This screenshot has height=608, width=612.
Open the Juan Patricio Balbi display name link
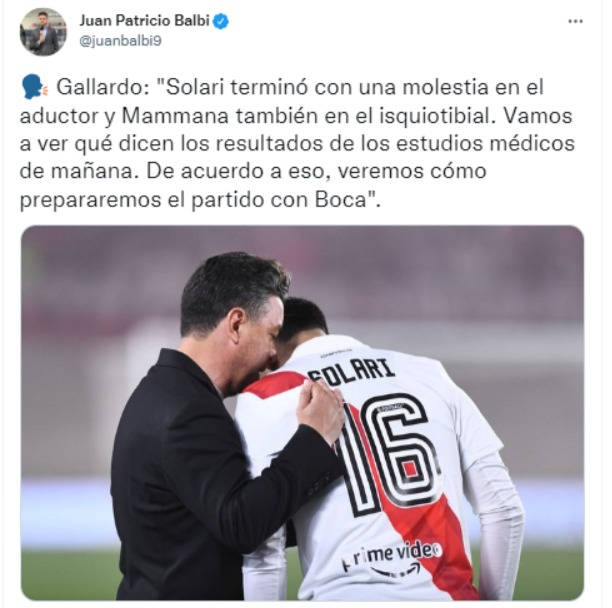point(145,21)
